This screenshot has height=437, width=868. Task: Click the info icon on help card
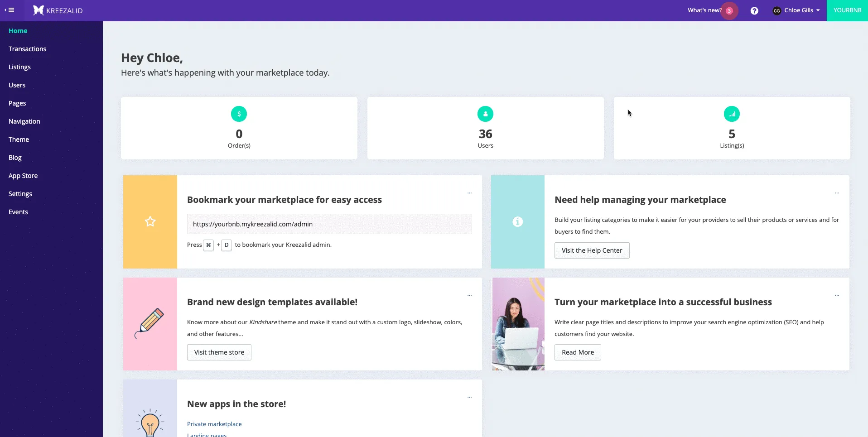coord(517,221)
